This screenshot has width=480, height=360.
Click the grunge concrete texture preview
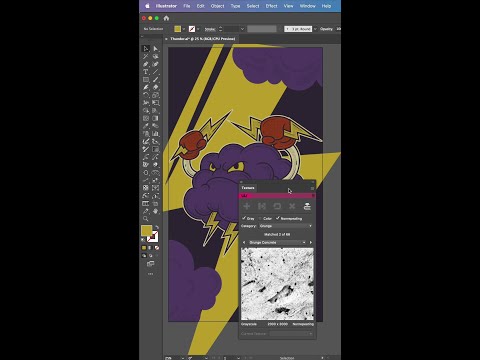click(x=277, y=284)
